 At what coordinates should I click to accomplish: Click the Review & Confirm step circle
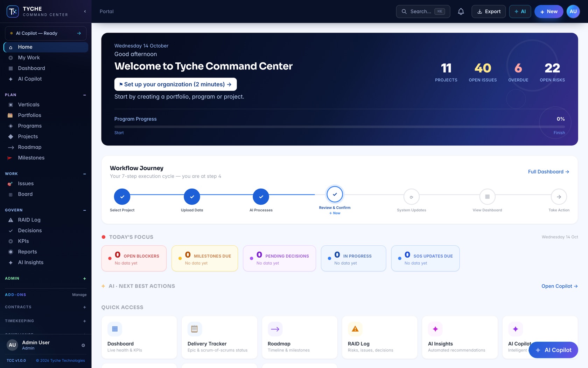(335, 194)
